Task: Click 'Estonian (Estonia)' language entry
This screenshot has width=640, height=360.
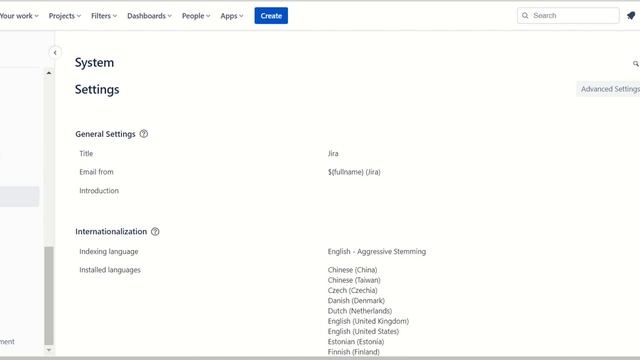Action: pyautogui.click(x=356, y=342)
